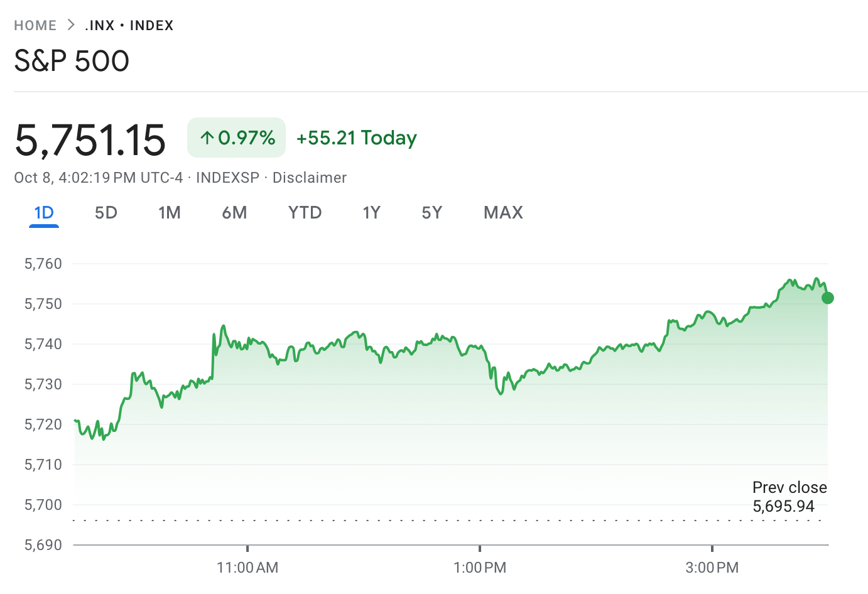Click the Prev close 5,695.94 label

789,497
